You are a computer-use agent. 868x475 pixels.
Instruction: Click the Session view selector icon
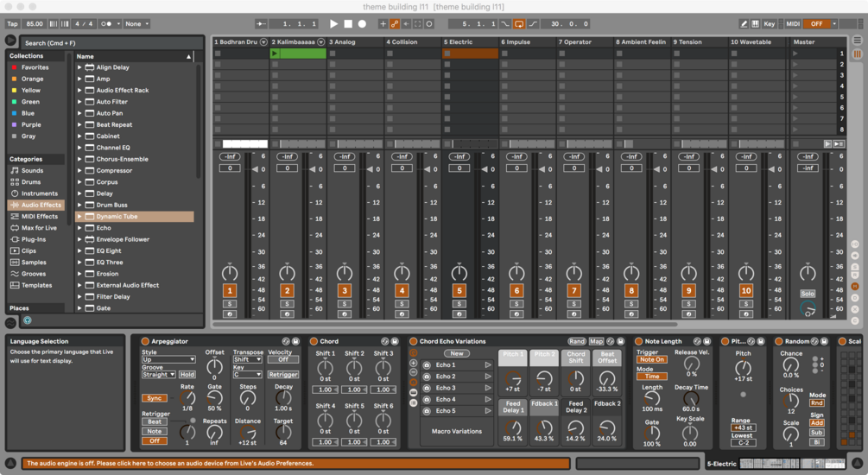[857, 54]
